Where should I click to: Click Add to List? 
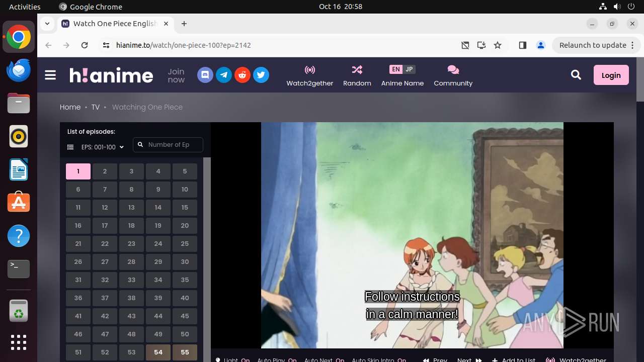[514, 359]
